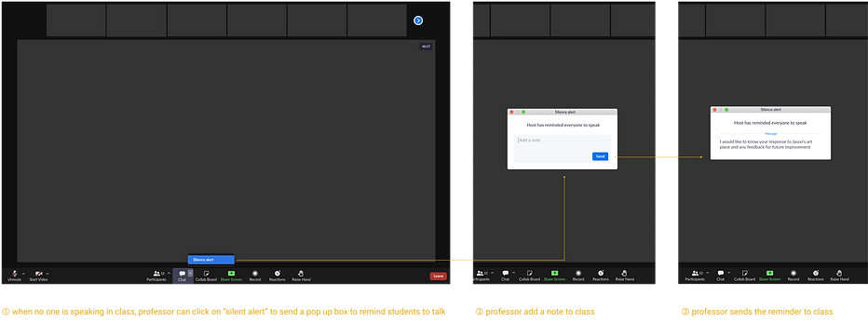
Task: Start Record in the first mockup toolbar
Action: pyautogui.click(x=254, y=276)
